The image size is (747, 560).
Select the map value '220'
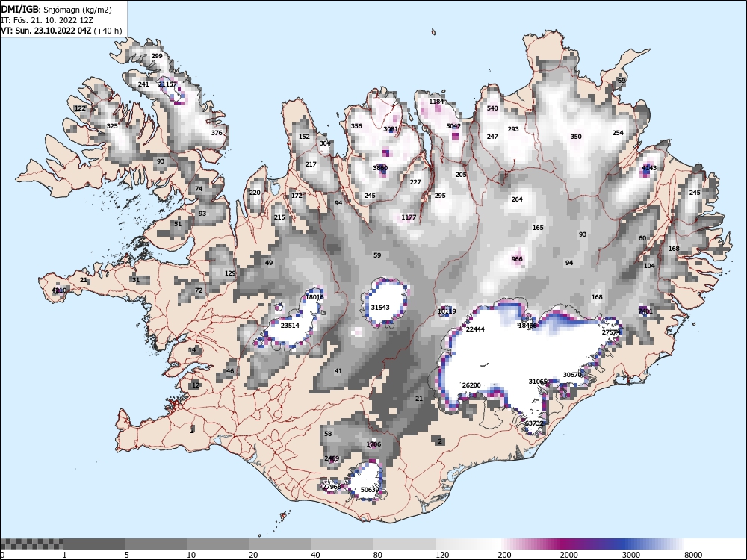tap(255, 193)
